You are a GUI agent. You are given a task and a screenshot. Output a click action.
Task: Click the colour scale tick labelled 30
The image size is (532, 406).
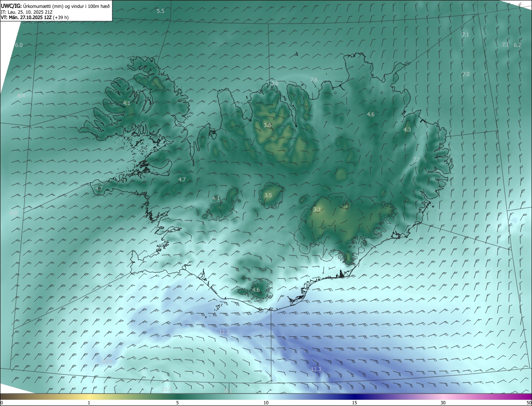[x=443, y=403]
